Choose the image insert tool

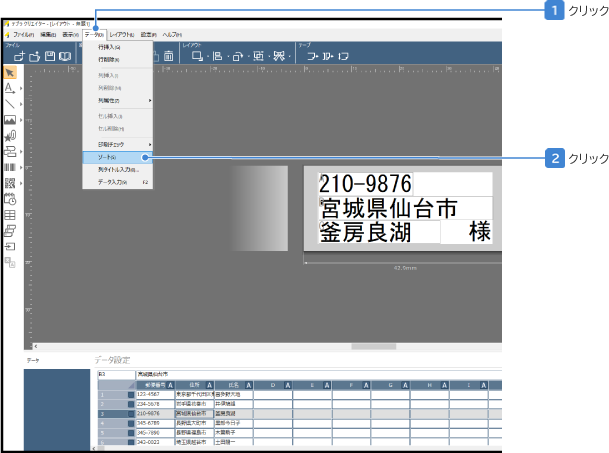click(x=9, y=120)
